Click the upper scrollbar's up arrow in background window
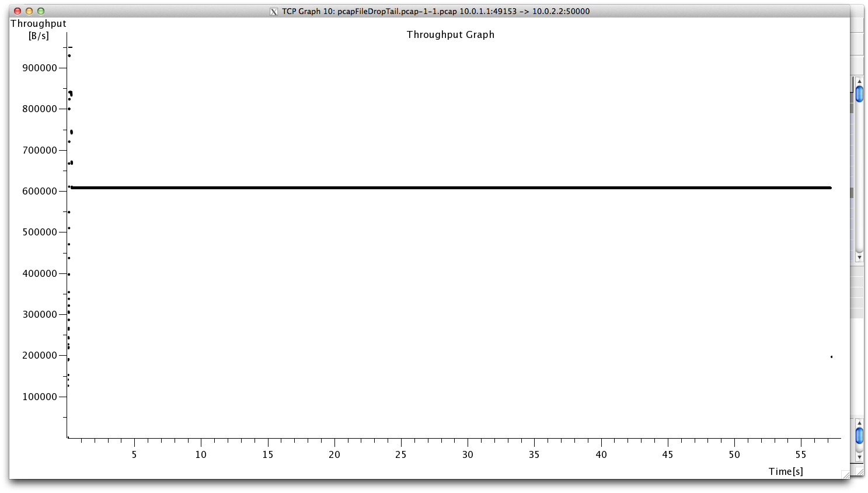Image resolution: width=868 pixels, height=493 pixels. 859,81
